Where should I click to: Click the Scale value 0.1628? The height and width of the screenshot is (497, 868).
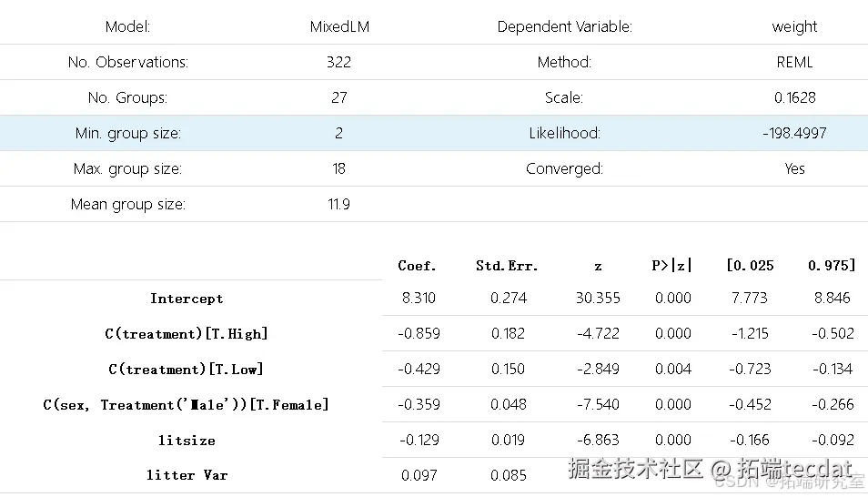(794, 98)
